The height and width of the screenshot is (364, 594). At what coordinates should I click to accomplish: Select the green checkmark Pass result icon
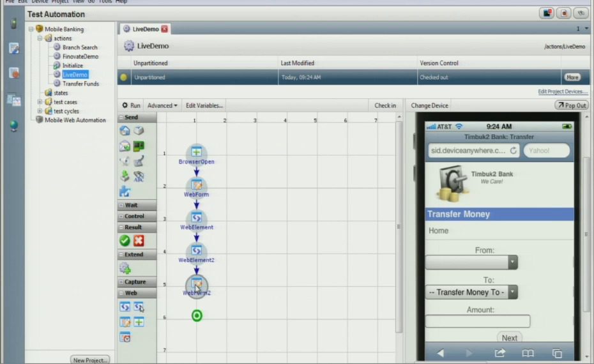tap(125, 241)
